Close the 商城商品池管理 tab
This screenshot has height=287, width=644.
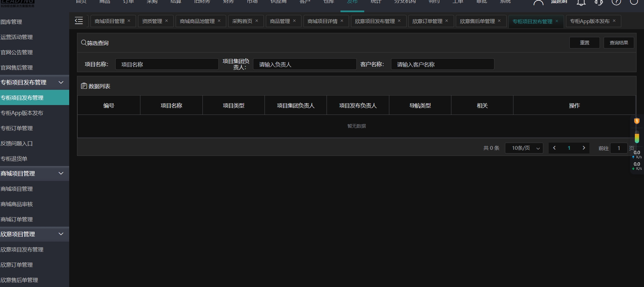219,21
